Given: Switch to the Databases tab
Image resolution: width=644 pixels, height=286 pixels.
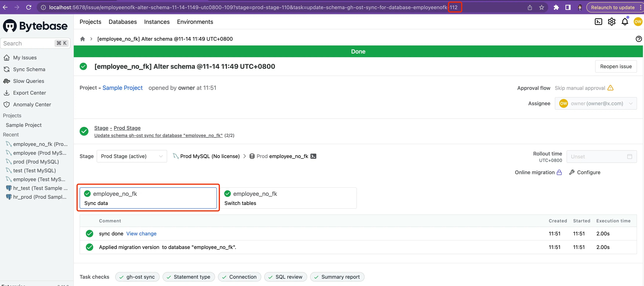Looking at the screenshot, I should pos(123,22).
